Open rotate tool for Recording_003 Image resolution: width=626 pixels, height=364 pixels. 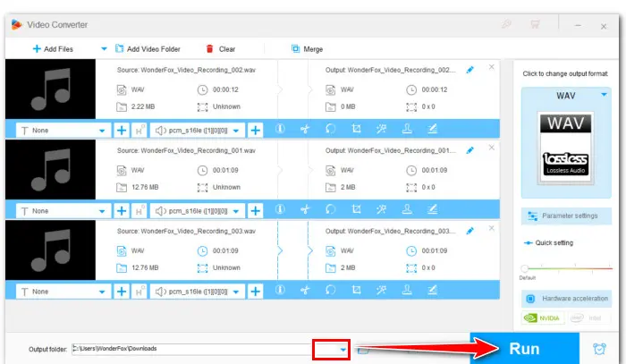pos(330,290)
